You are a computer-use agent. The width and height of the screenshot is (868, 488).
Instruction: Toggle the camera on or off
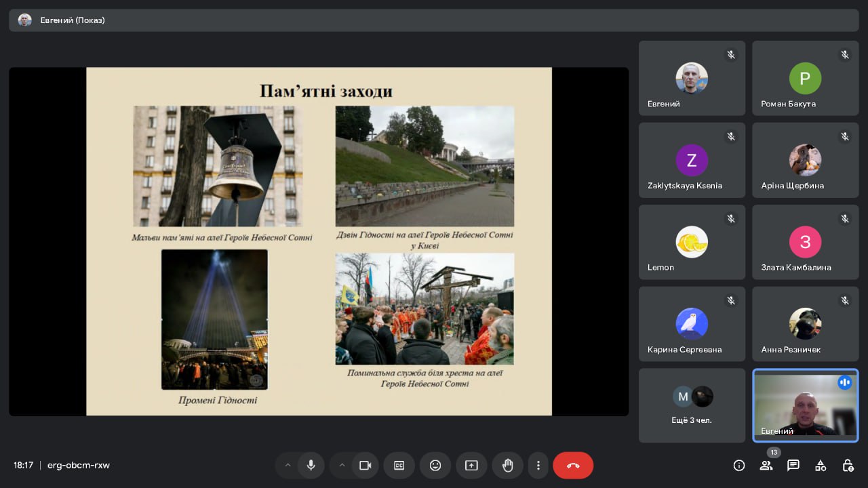pos(365,466)
